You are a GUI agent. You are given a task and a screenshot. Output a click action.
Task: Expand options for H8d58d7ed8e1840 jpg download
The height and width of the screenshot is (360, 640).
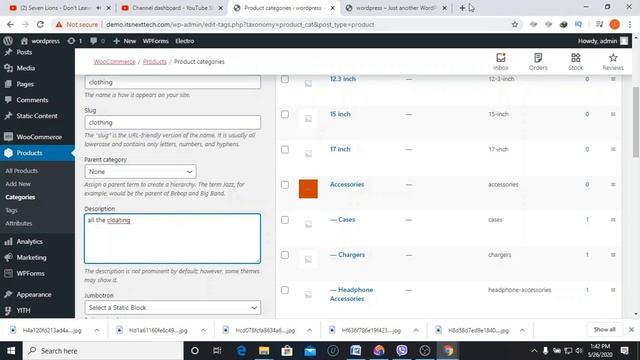pyautogui.click(x=522, y=330)
